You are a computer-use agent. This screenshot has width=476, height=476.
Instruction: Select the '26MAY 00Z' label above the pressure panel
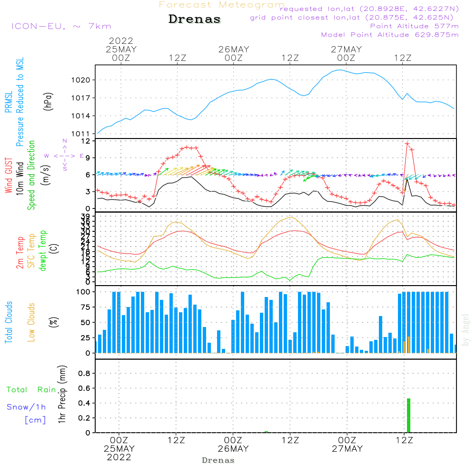click(x=234, y=53)
